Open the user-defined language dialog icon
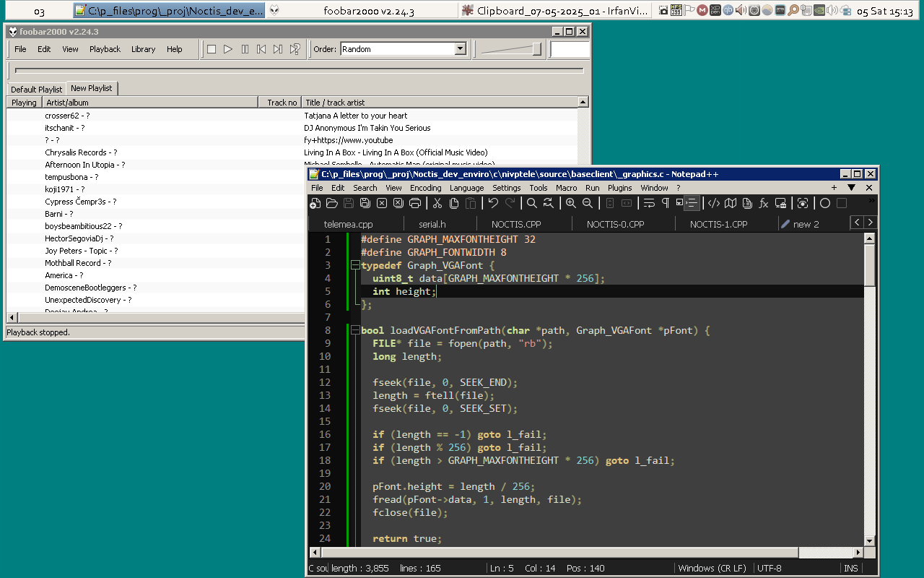The width and height of the screenshot is (924, 578). pos(714,204)
